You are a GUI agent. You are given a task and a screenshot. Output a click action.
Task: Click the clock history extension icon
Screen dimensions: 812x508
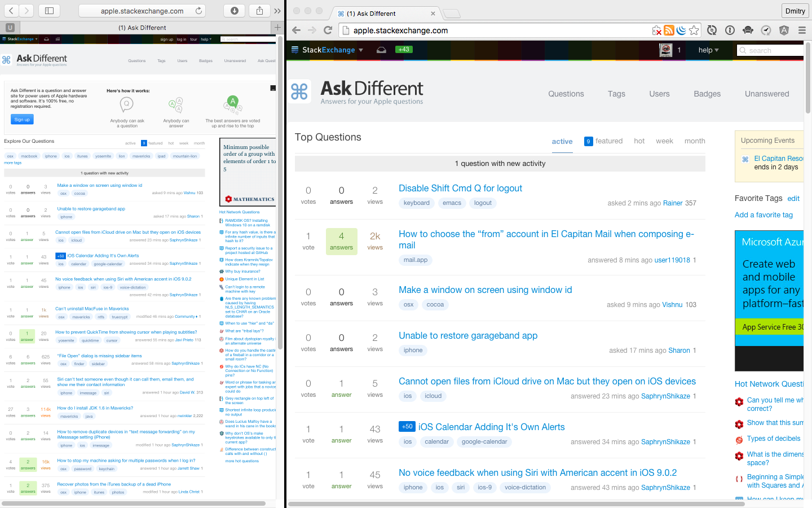pyautogui.click(x=766, y=30)
